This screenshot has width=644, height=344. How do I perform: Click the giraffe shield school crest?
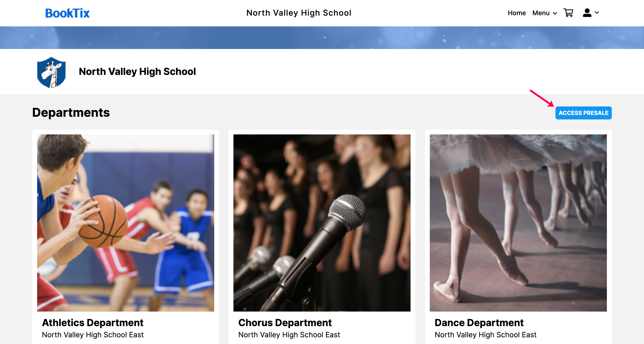(x=51, y=72)
